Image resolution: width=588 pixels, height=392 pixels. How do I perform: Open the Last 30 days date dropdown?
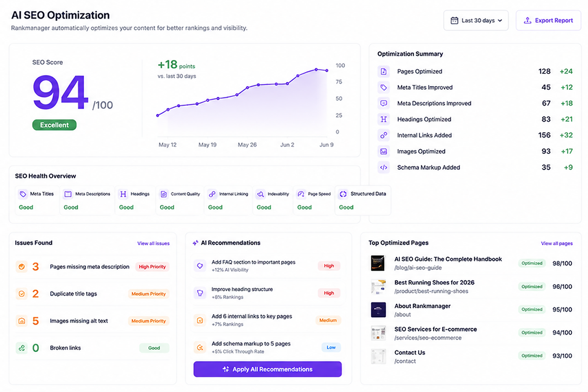pos(476,20)
